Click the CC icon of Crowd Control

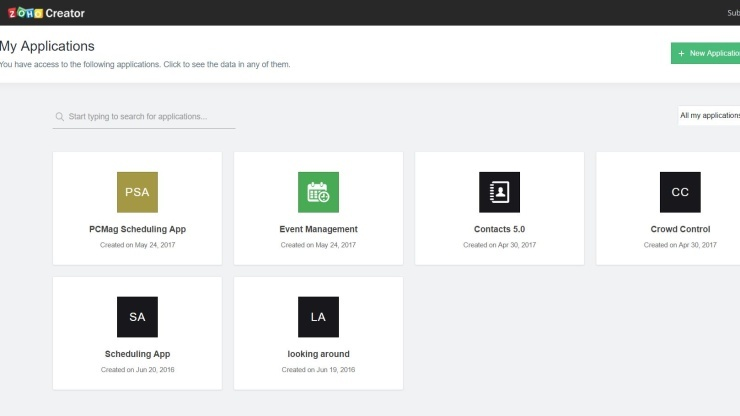(680, 192)
